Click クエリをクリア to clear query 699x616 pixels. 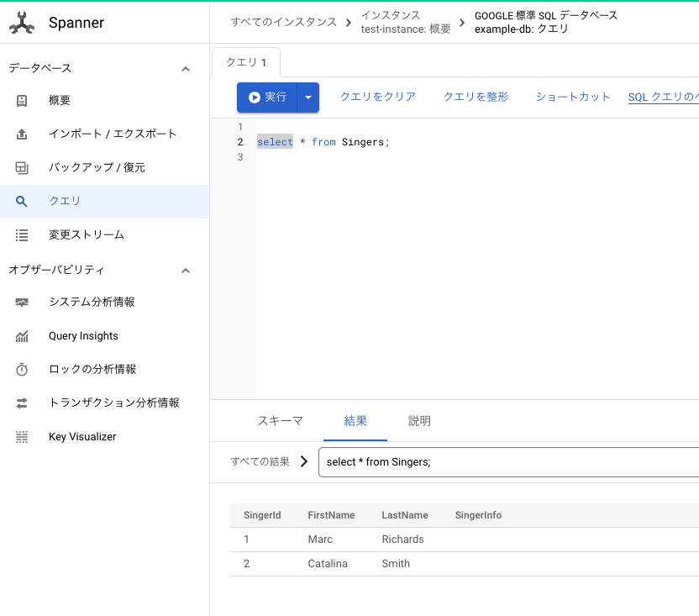coord(378,97)
